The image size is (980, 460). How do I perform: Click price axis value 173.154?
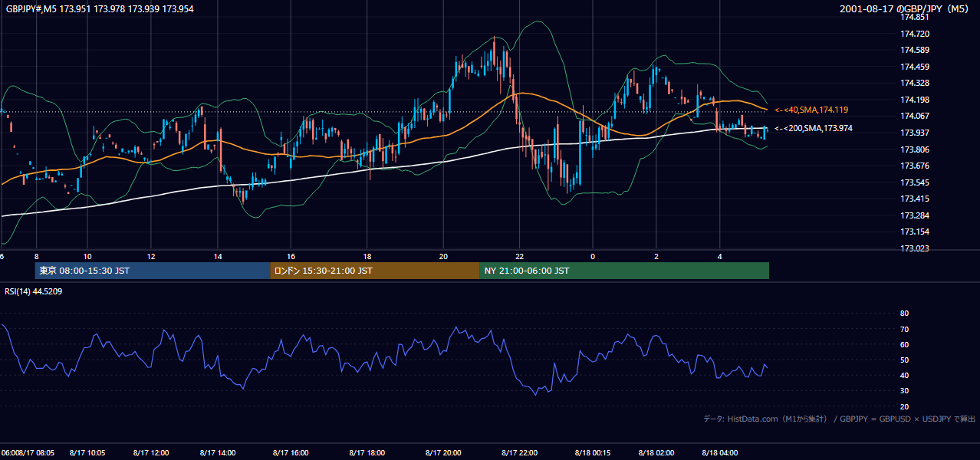point(915,232)
